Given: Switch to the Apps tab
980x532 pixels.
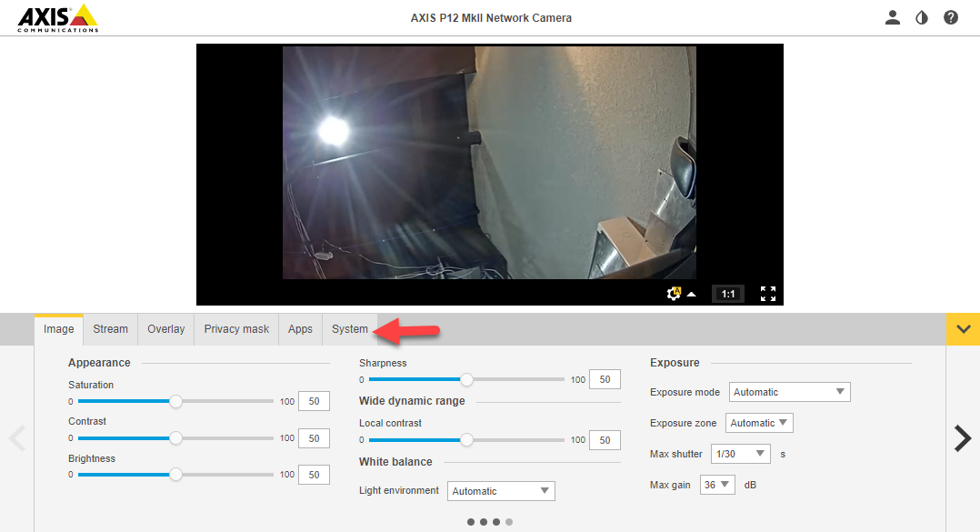Looking at the screenshot, I should click(300, 329).
